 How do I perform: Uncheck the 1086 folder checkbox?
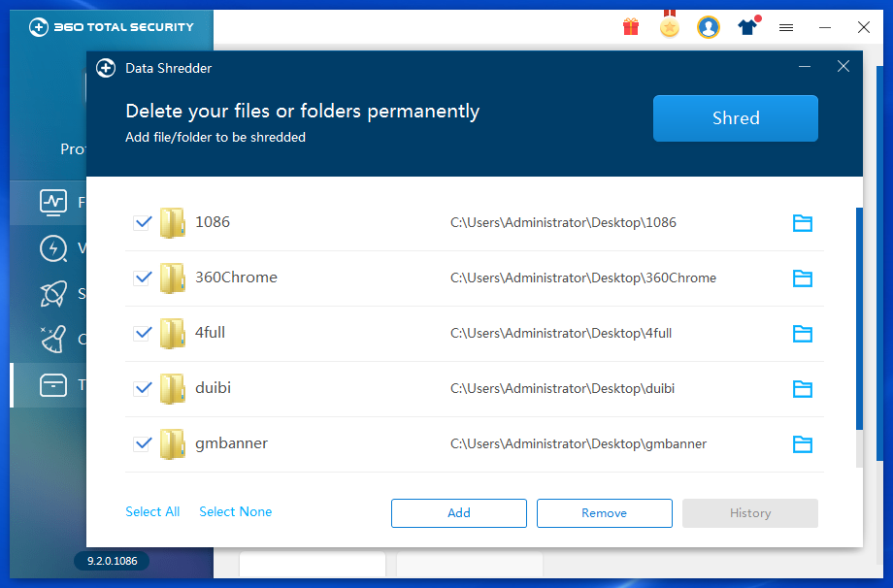click(143, 222)
